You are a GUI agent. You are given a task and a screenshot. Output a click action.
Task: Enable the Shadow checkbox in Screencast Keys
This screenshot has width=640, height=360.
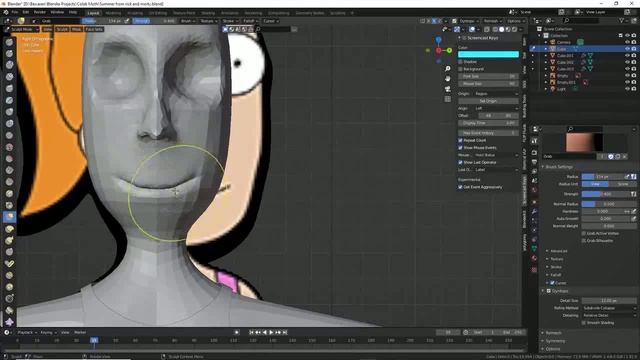click(460, 62)
